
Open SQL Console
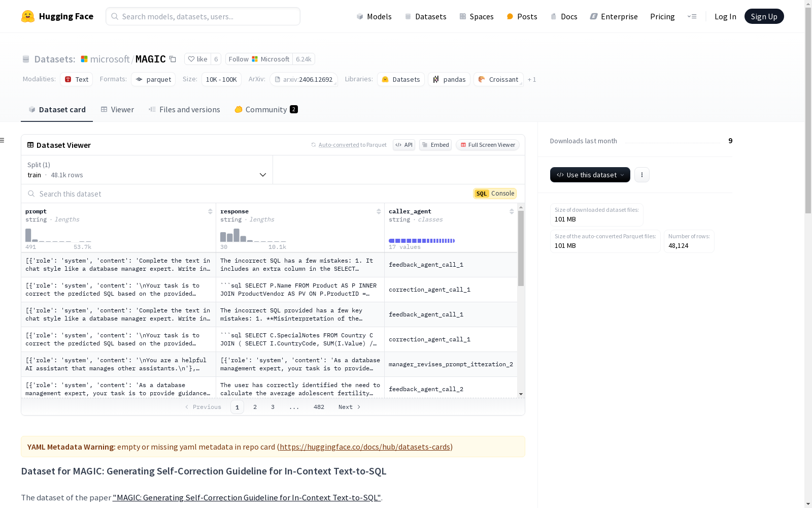point(495,194)
